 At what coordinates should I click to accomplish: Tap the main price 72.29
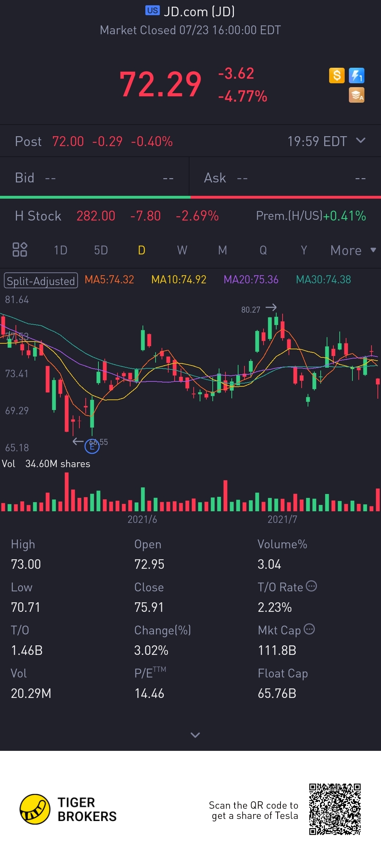[161, 84]
